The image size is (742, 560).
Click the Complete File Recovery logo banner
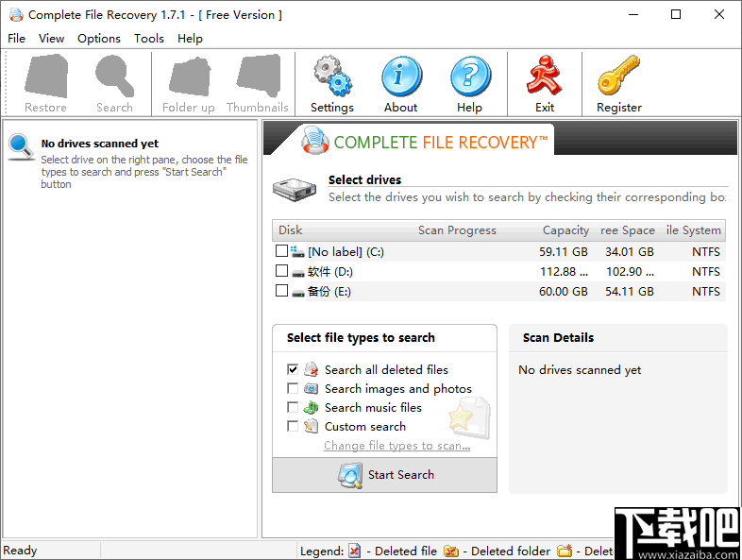click(425, 142)
